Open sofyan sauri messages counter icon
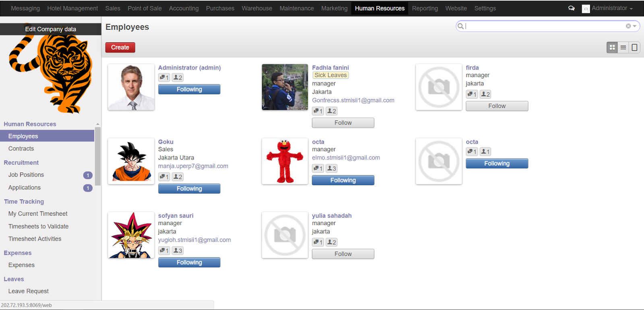644x310 pixels. 164,250
